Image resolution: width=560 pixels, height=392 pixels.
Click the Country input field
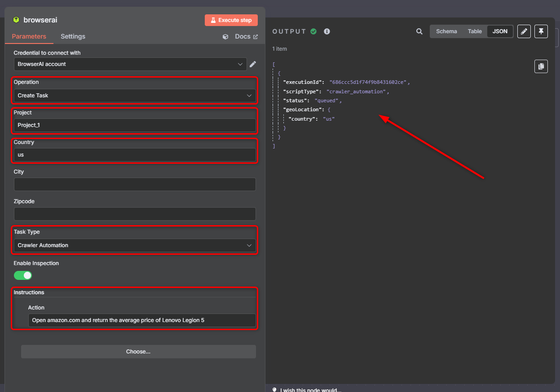(x=135, y=155)
